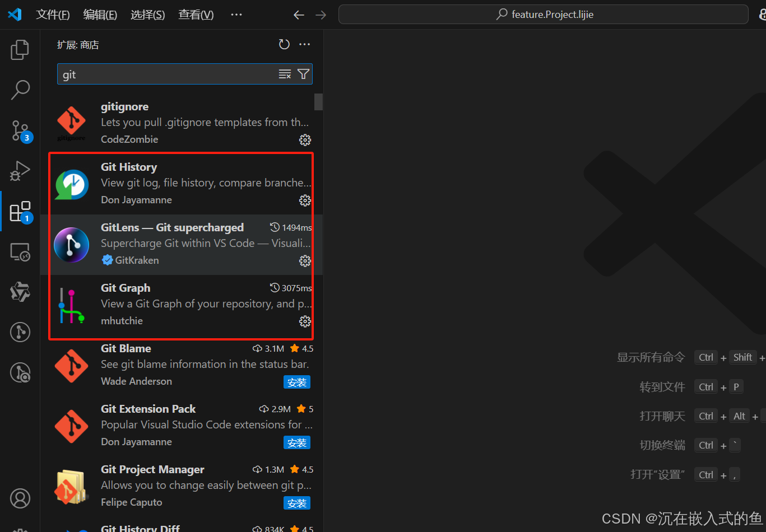Open Remote Explorer view
Image resolution: width=766 pixels, height=532 pixels.
(x=20, y=252)
